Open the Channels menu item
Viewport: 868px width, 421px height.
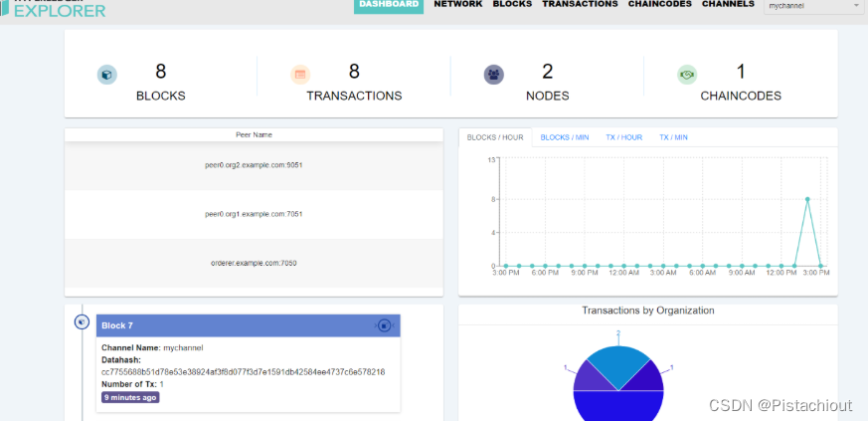click(728, 4)
